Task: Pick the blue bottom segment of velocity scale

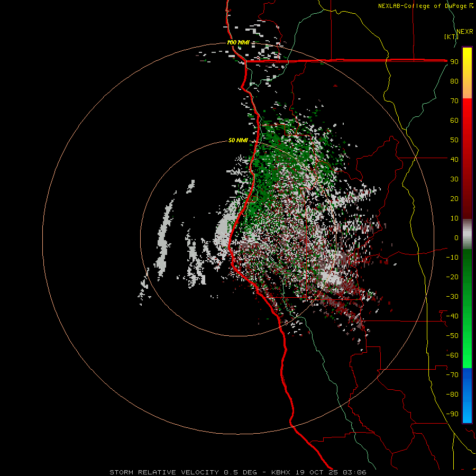Action: (x=467, y=396)
